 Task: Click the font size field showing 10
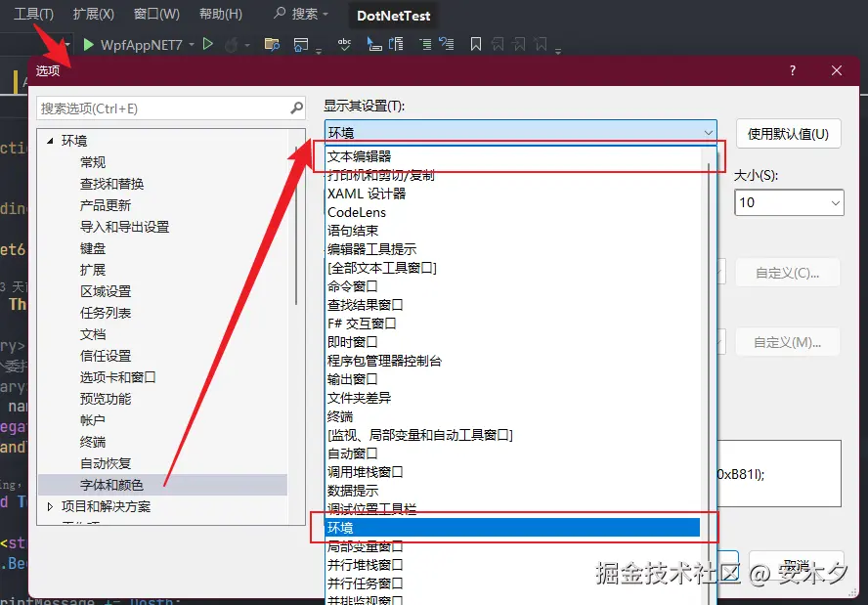click(789, 202)
